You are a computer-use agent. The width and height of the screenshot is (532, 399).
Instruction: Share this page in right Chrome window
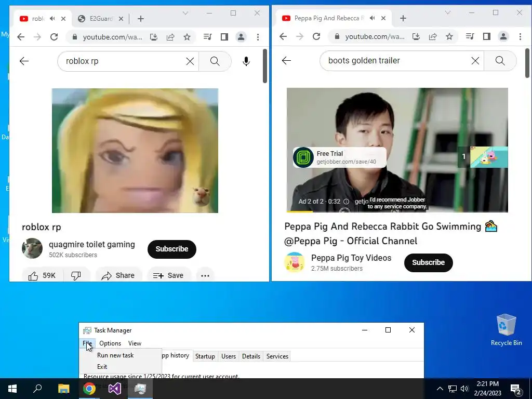pos(433,36)
